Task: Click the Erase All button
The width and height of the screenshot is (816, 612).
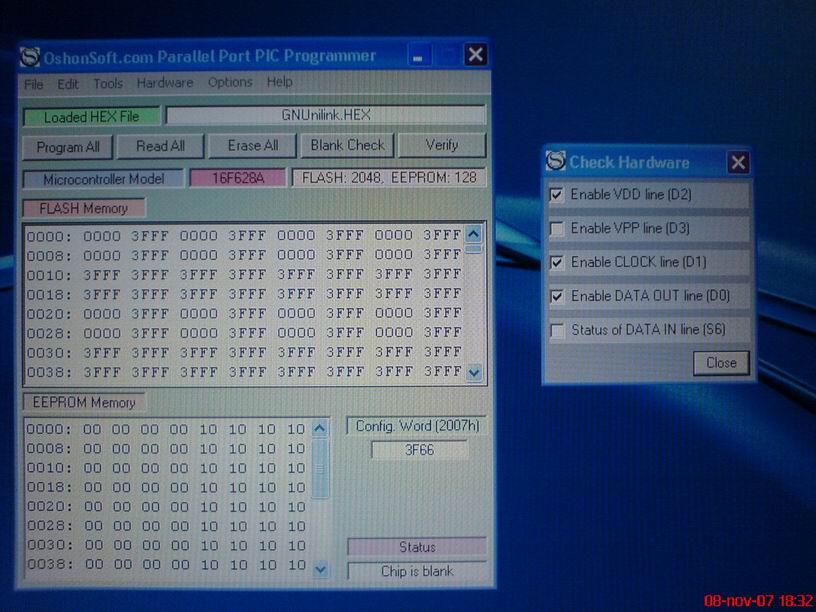Action: (x=252, y=146)
